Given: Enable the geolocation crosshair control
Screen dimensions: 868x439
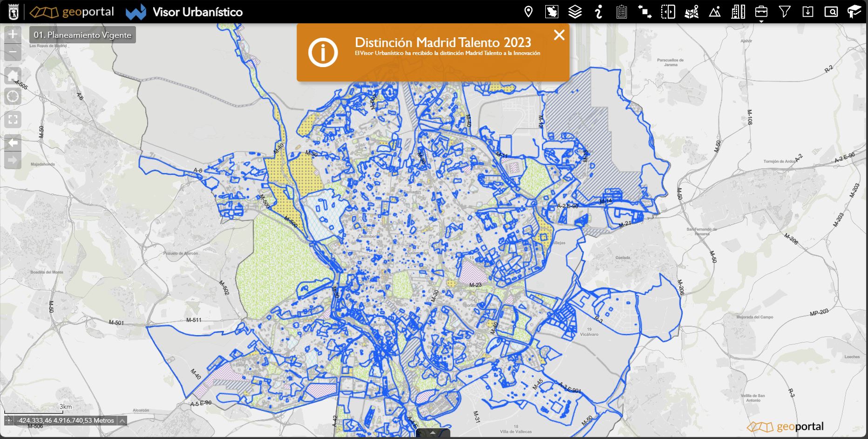Looking at the screenshot, I should coord(13,96).
